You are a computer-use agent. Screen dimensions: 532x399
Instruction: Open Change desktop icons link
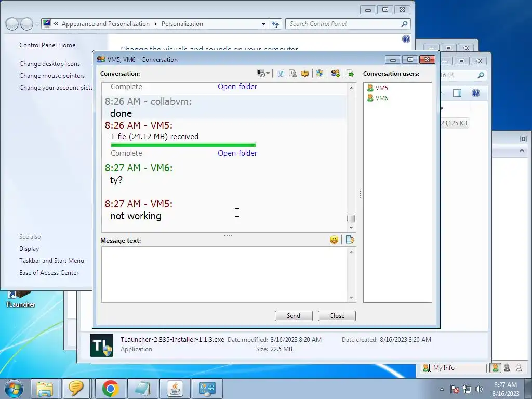point(49,64)
